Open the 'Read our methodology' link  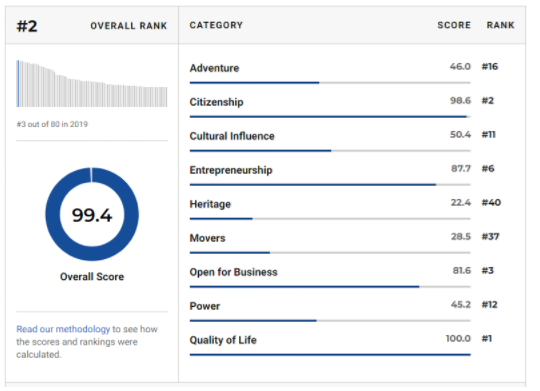click(x=63, y=329)
